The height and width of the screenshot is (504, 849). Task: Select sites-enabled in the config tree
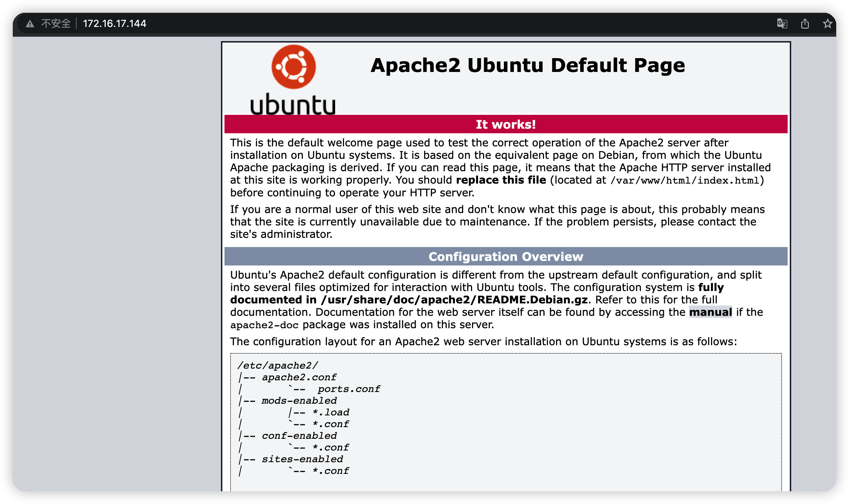pyautogui.click(x=302, y=459)
